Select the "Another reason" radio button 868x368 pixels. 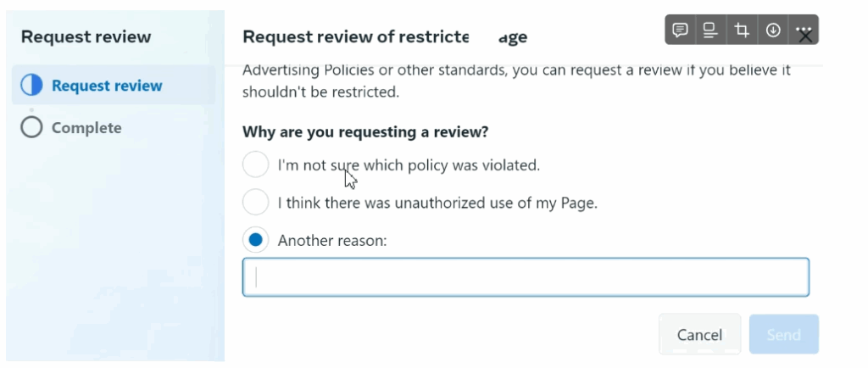tap(256, 240)
